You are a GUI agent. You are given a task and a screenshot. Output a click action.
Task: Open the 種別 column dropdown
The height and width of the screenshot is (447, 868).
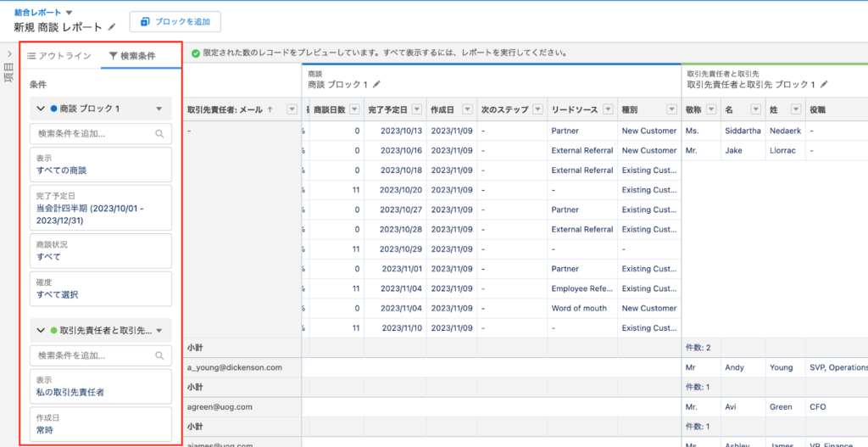pyautogui.click(x=672, y=109)
